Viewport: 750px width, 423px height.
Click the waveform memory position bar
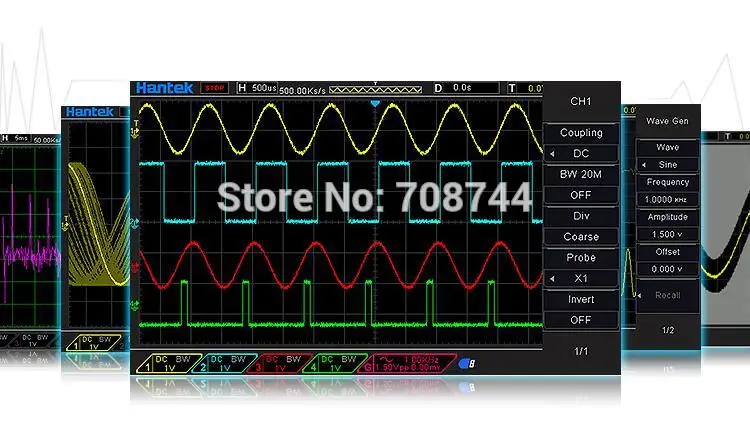pyautogui.click(x=375, y=89)
